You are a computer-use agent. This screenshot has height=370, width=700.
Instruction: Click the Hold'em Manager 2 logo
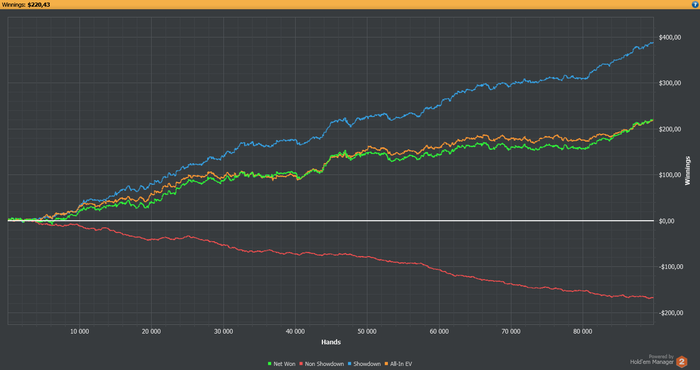[682, 361]
